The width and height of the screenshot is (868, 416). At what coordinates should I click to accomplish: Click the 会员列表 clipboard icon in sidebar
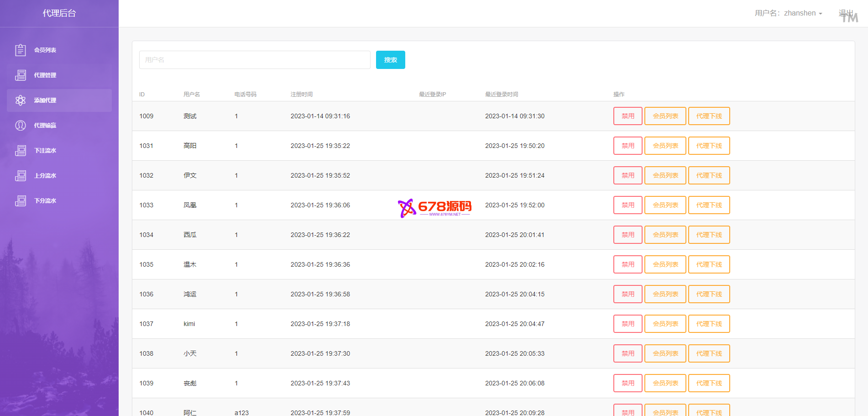(21, 50)
